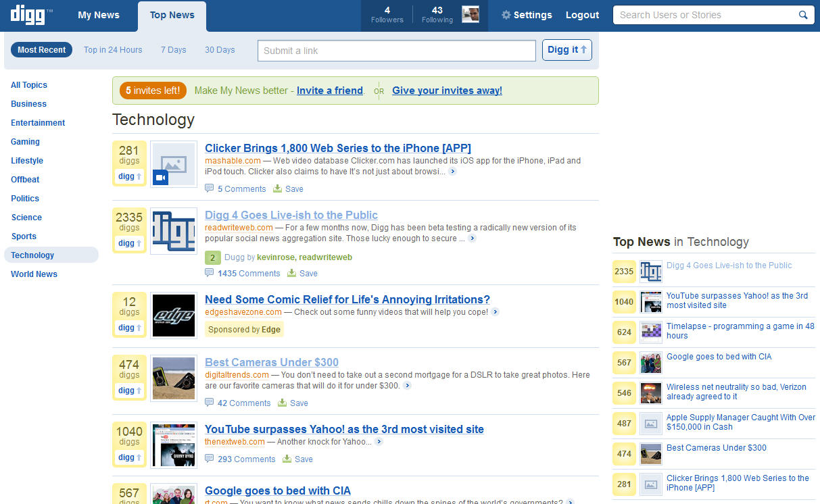Expand the Best Cameras story description
Viewport: 820px width, 504px height.
pyautogui.click(x=407, y=386)
